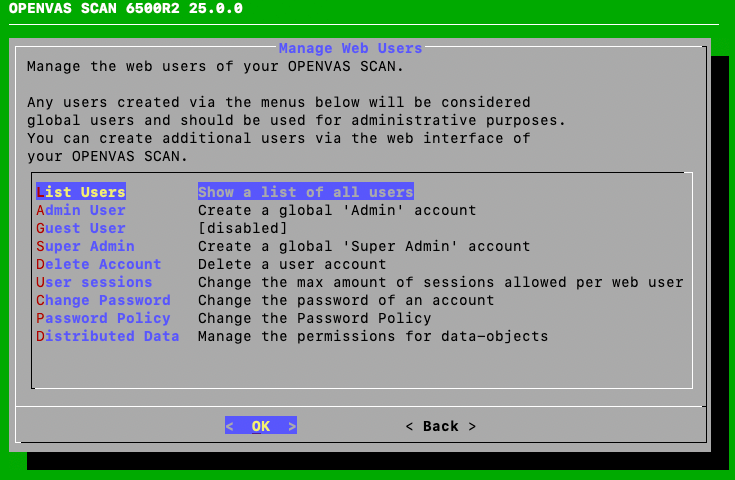Choose the Guest User menu item

click(81, 228)
